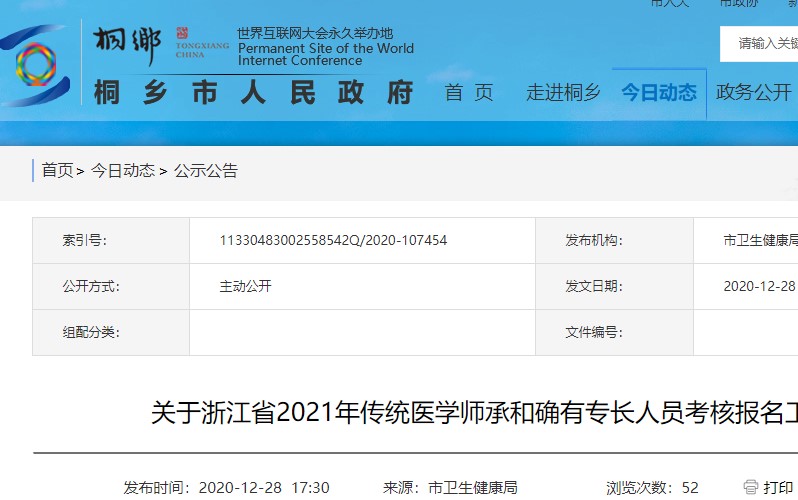Open 公示公告 breadcrumb link
The height and width of the screenshot is (500, 798).
206,171
